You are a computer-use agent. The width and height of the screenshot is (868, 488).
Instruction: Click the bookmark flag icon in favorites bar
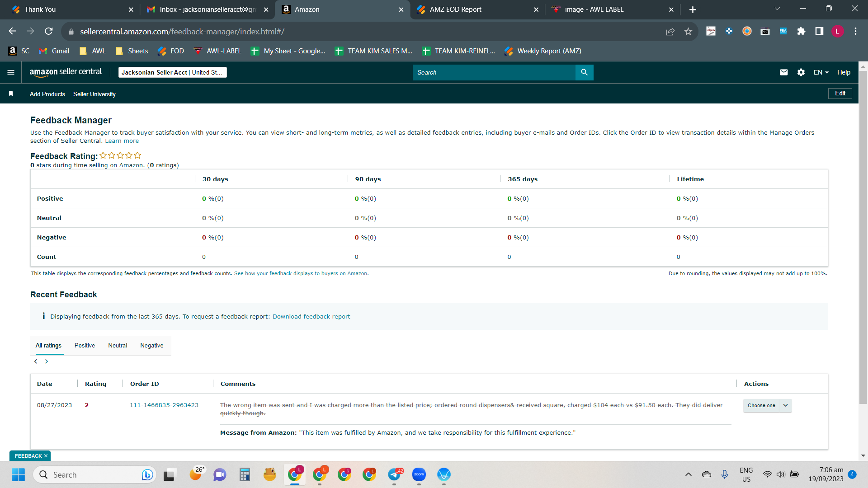point(11,94)
